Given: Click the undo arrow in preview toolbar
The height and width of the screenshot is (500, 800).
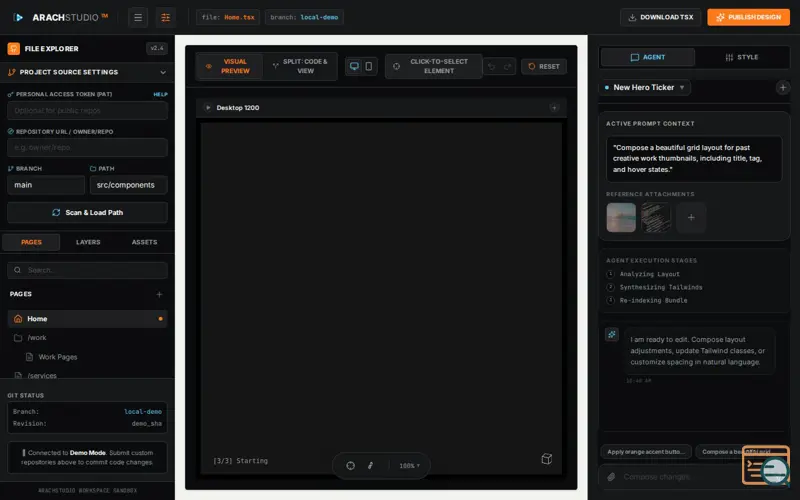Looking at the screenshot, I should 491,66.
